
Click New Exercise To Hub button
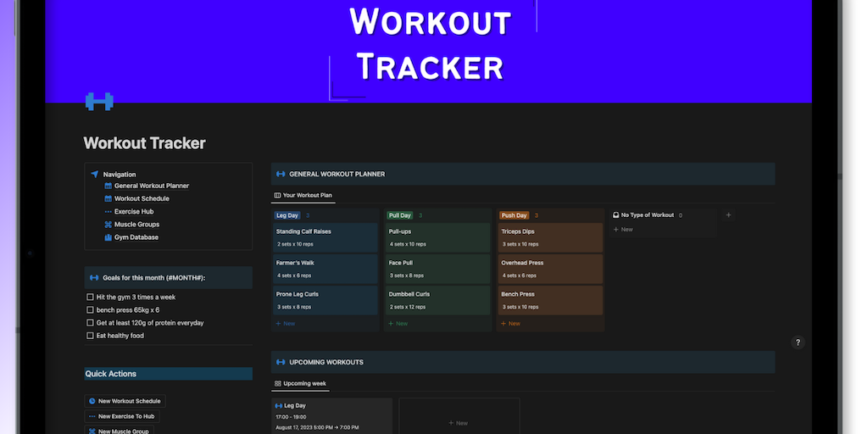122,416
